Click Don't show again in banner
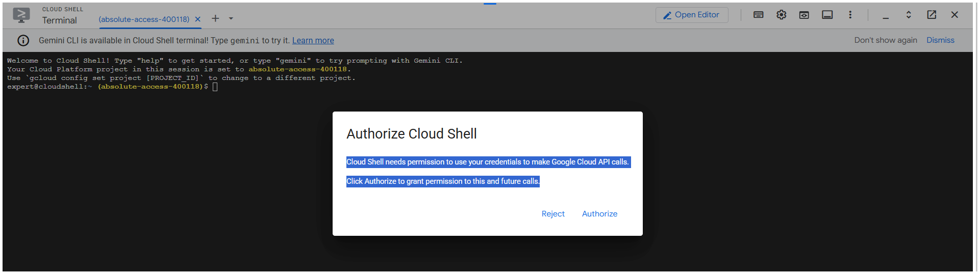The image size is (980, 274). (x=886, y=40)
